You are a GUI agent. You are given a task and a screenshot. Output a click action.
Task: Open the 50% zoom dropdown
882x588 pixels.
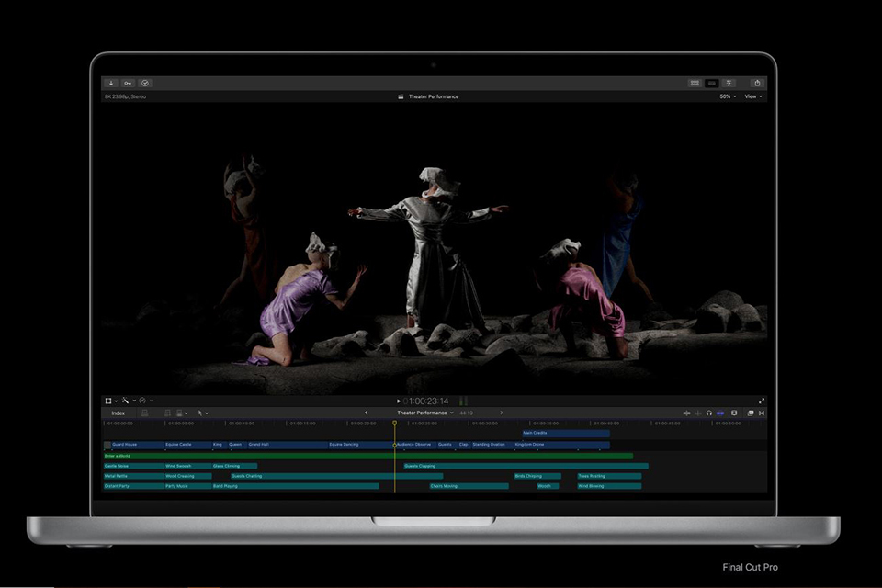coord(726,96)
